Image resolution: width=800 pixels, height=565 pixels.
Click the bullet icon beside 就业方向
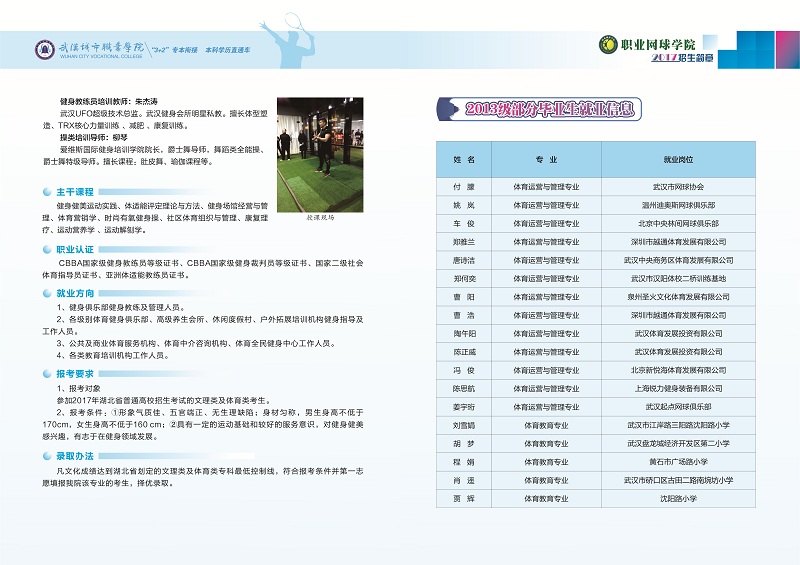click(48, 295)
